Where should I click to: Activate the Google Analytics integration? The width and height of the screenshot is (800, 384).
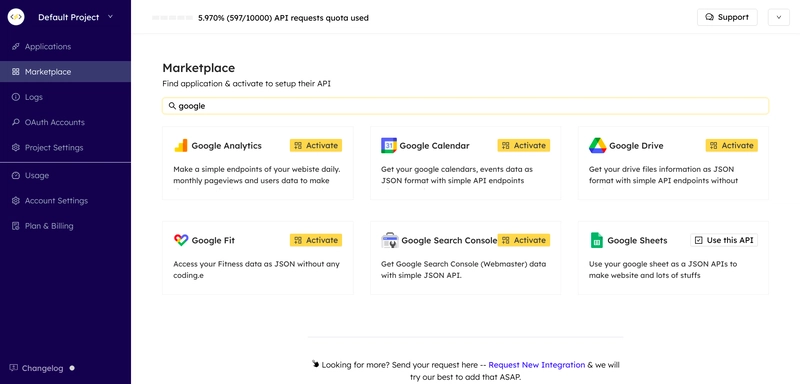316,145
